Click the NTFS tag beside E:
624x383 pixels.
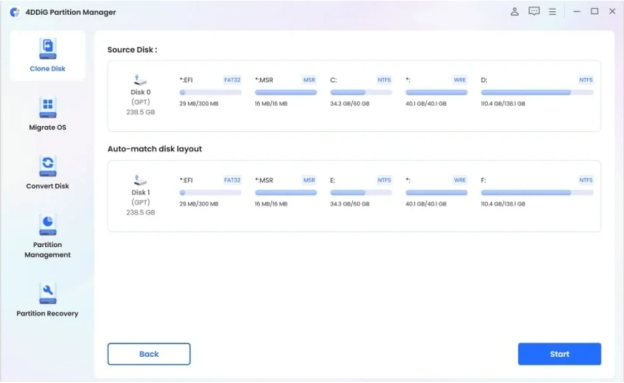point(384,180)
